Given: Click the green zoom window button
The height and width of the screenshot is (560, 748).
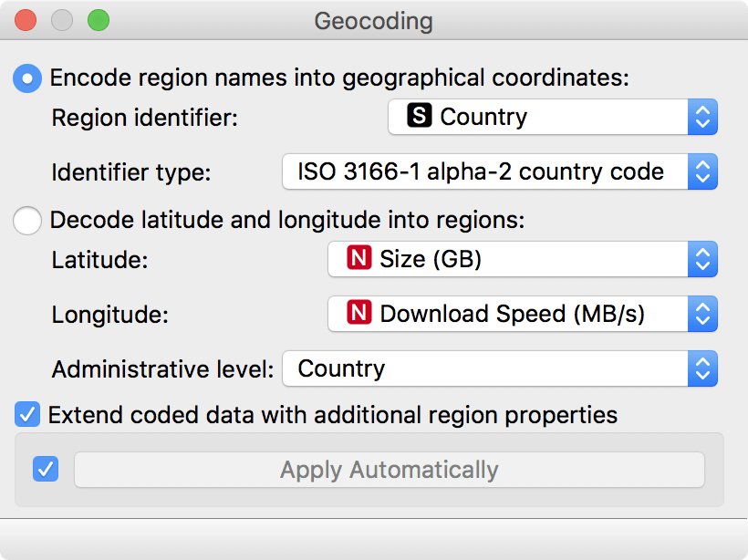Looking at the screenshot, I should point(99,21).
